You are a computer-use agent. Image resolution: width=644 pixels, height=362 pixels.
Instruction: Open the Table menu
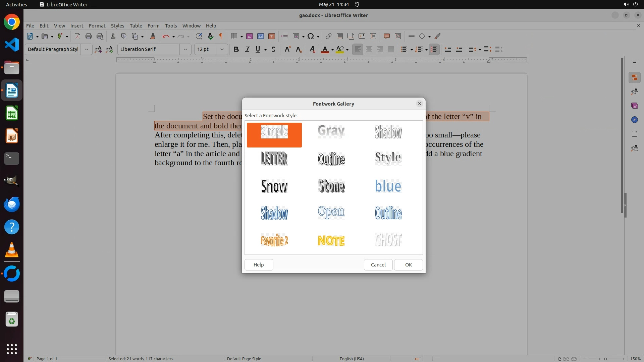[136, 25]
